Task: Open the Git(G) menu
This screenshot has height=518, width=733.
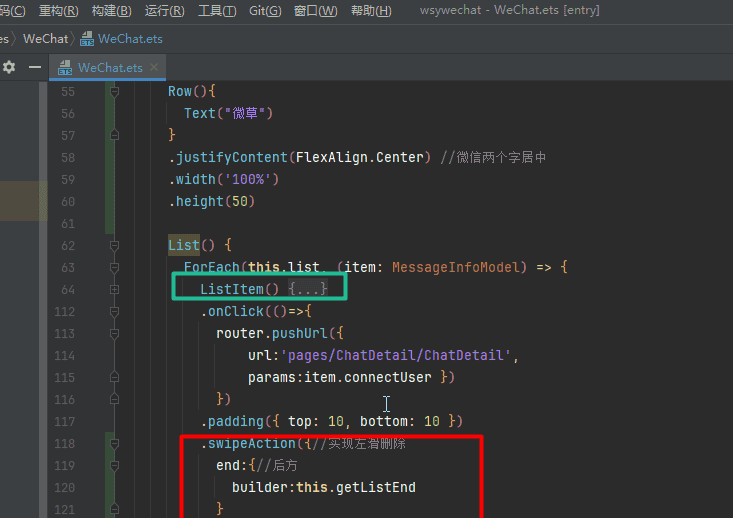Action: tap(265, 11)
